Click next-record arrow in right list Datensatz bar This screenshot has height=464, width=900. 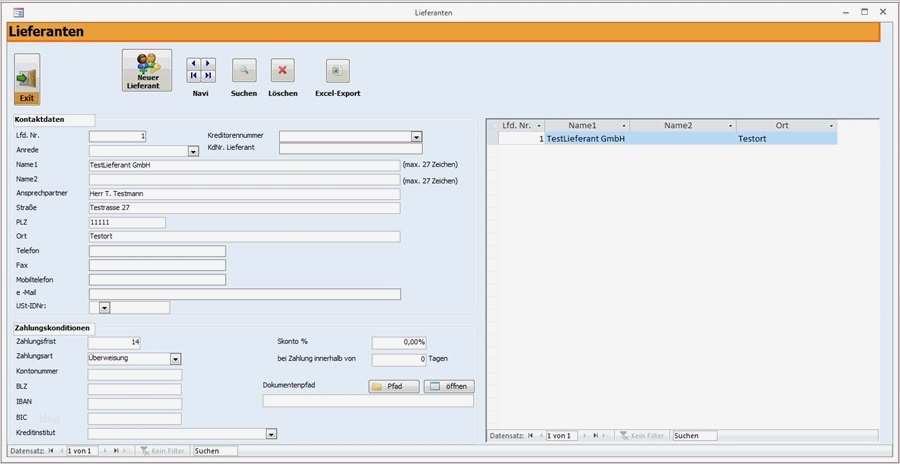click(584, 436)
